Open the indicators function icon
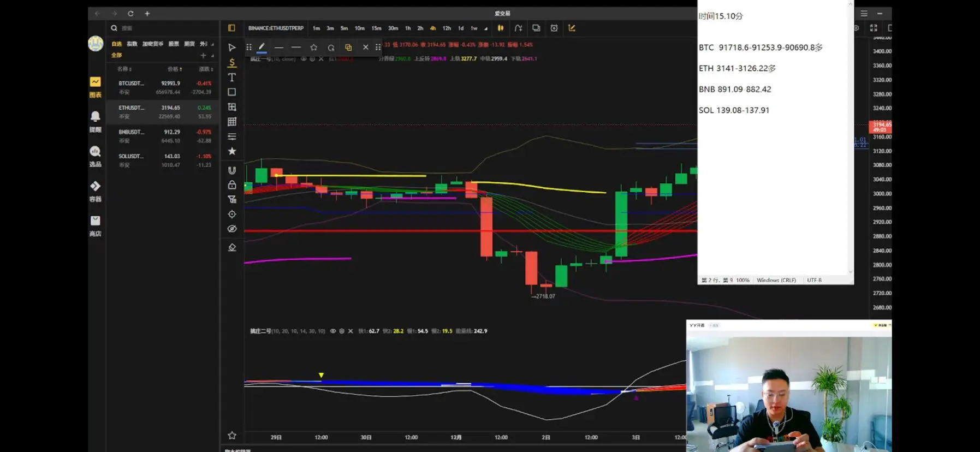The height and width of the screenshot is (452, 980). 518,28
